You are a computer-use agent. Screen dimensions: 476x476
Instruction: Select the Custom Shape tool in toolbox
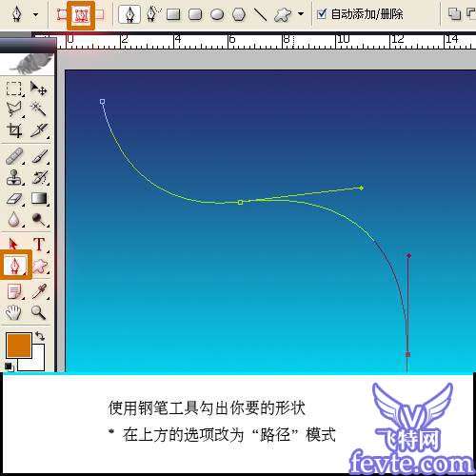(40, 266)
